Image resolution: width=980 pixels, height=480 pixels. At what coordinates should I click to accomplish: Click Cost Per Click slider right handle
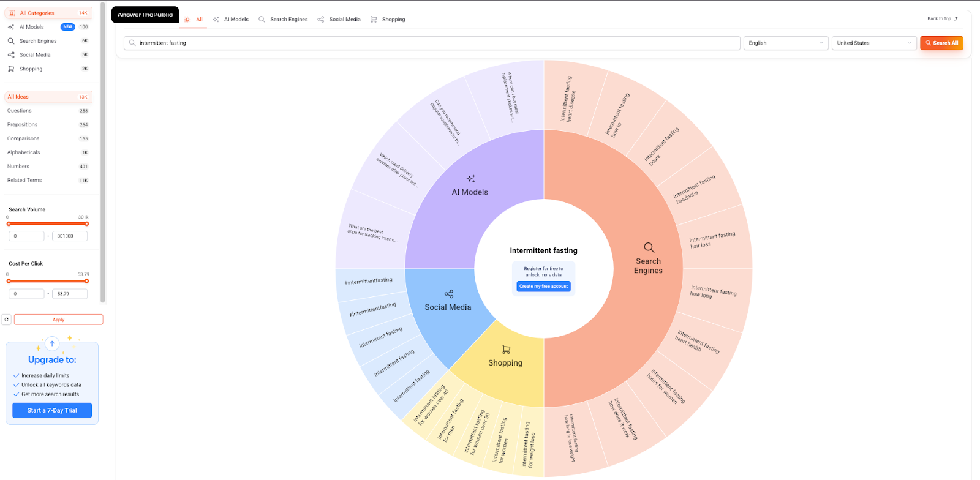[86, 281]
